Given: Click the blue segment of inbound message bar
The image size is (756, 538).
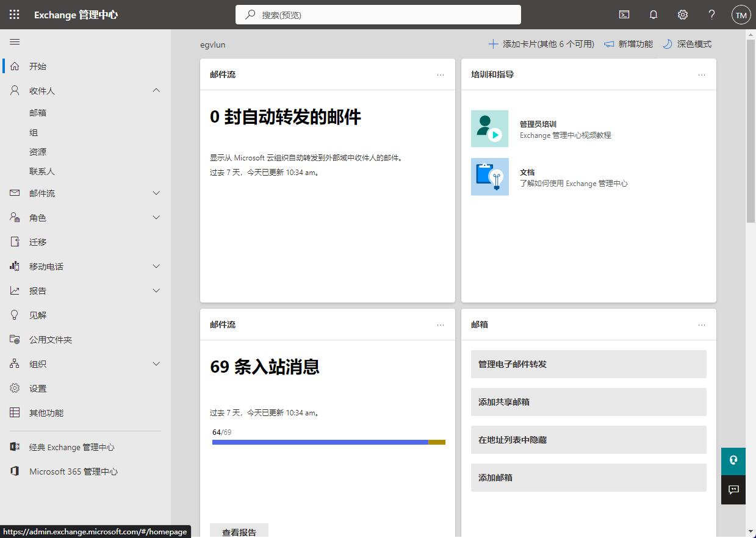Looking at the screenshot, I should (320, 442).
